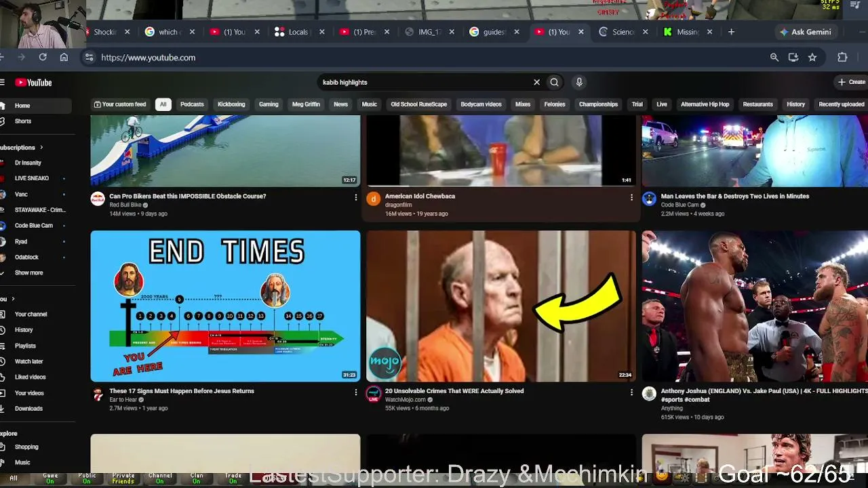Toggle the Game chat filter
This screenshot has height=488, width=868.
[50, 479]
